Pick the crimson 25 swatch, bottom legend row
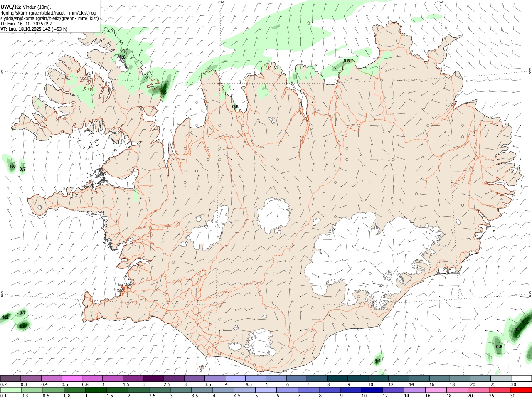The image size is (532, 399). (500, 390)
